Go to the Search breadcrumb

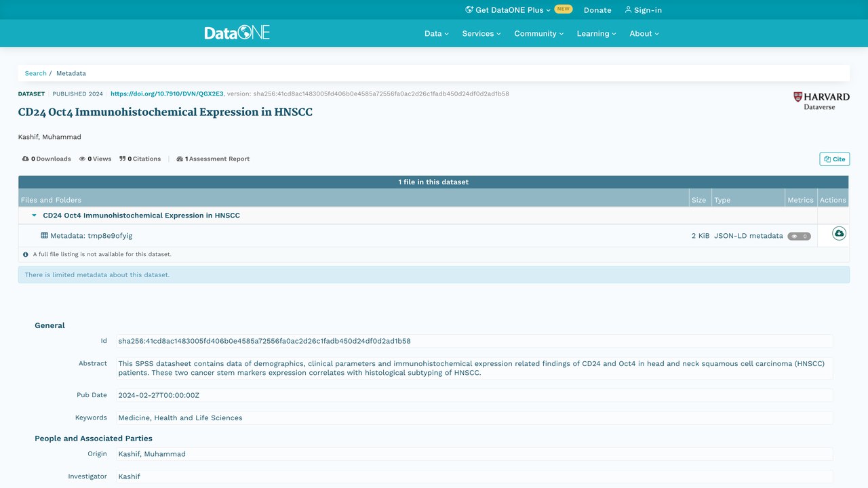point(36,73)
